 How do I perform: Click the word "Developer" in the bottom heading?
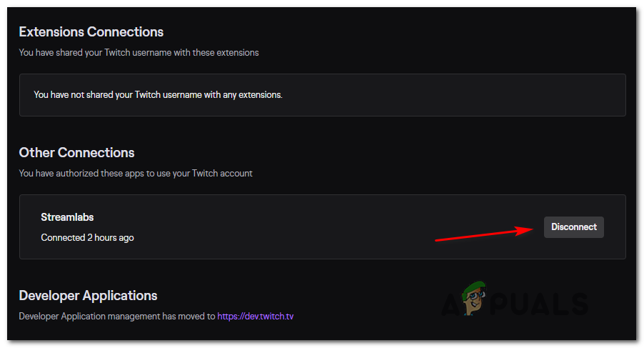coord(49,296)
